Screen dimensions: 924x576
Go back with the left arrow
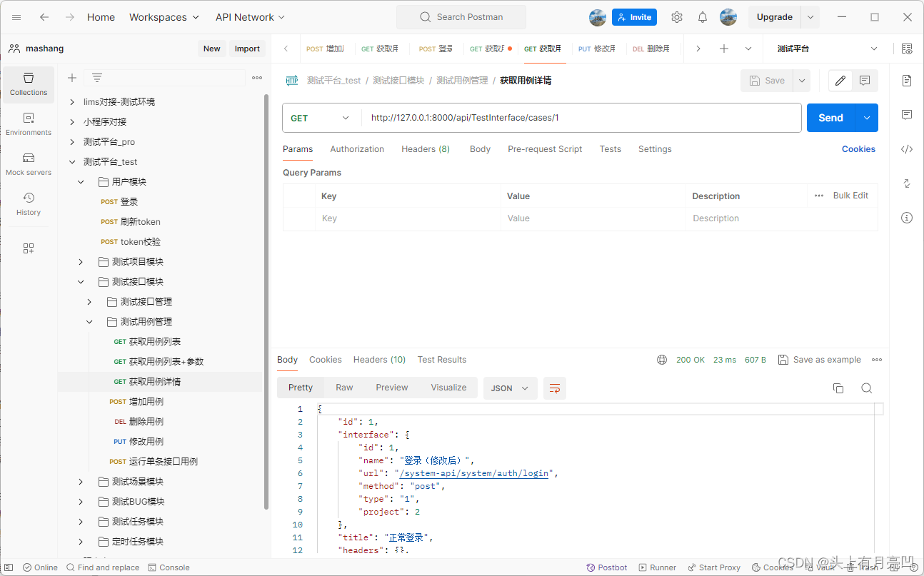44,17
